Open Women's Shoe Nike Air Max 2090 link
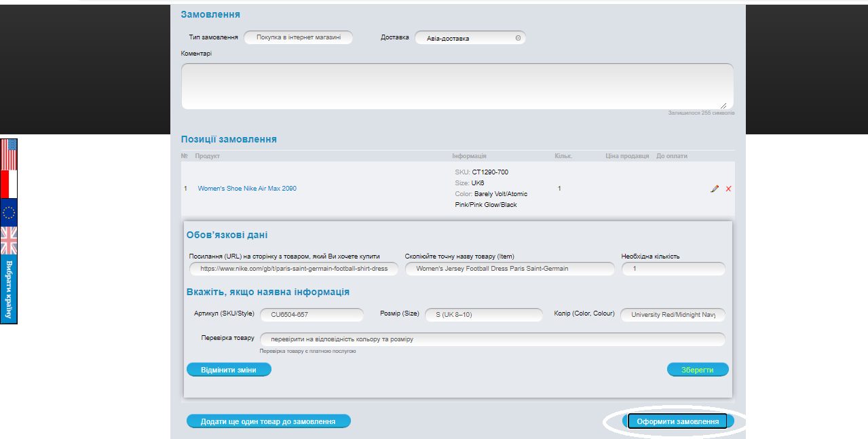This screenshot has width=868, height=439. (x=247, y=189)
